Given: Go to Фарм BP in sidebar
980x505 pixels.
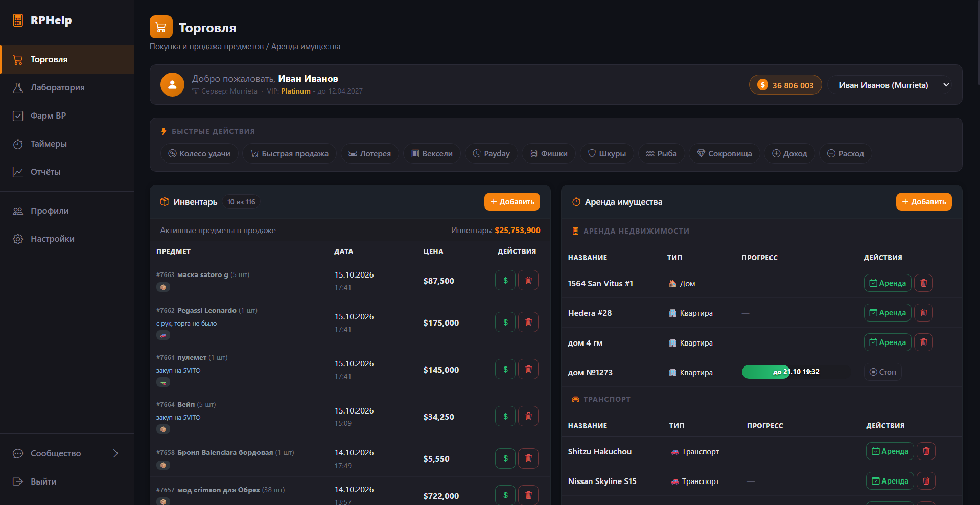Looking at the screenshot, I should (x=67, y=116).
